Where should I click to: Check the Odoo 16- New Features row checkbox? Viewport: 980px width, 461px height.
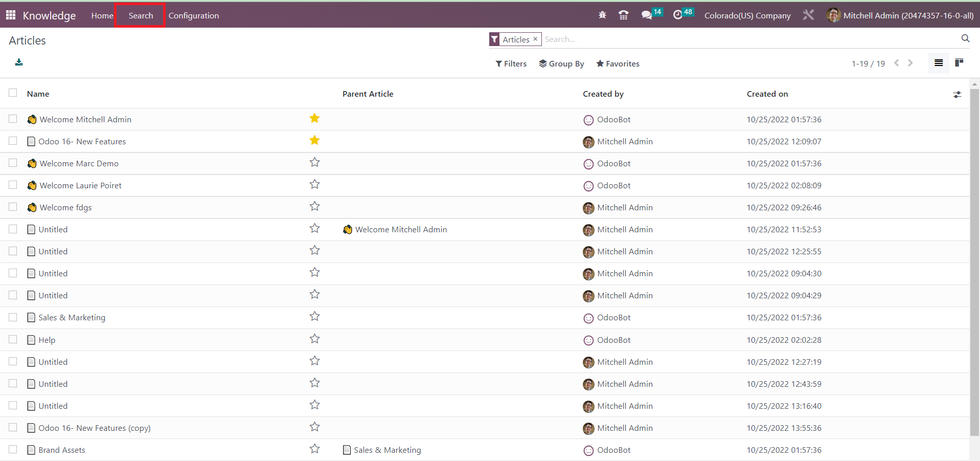(13, 141)
